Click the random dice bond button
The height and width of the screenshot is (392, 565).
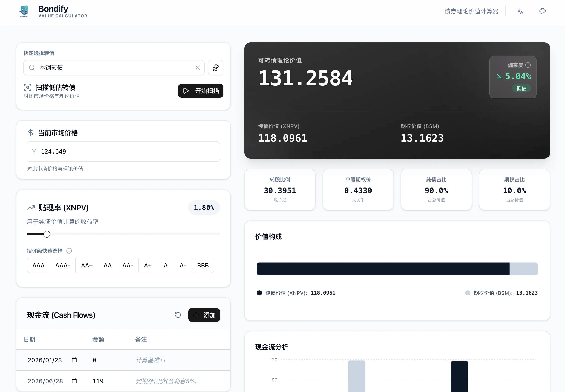click(x=216, y=68)
